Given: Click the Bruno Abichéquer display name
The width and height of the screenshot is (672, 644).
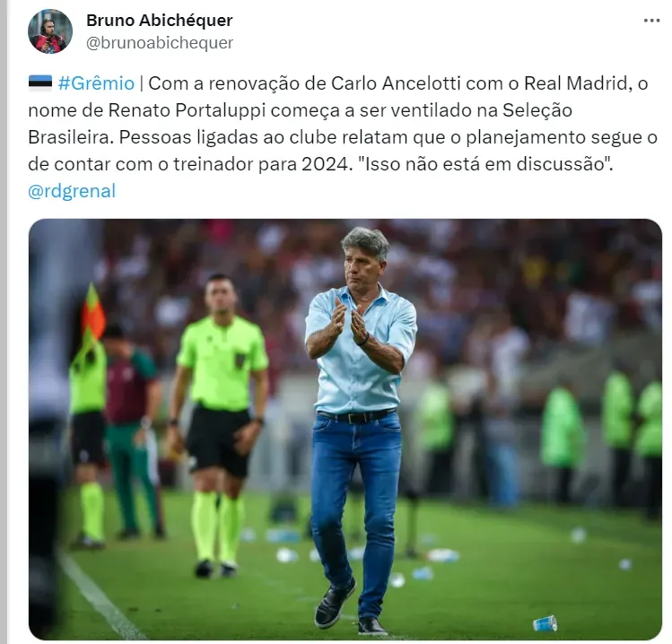Looking at the screenshot, I should coord(160,20).
